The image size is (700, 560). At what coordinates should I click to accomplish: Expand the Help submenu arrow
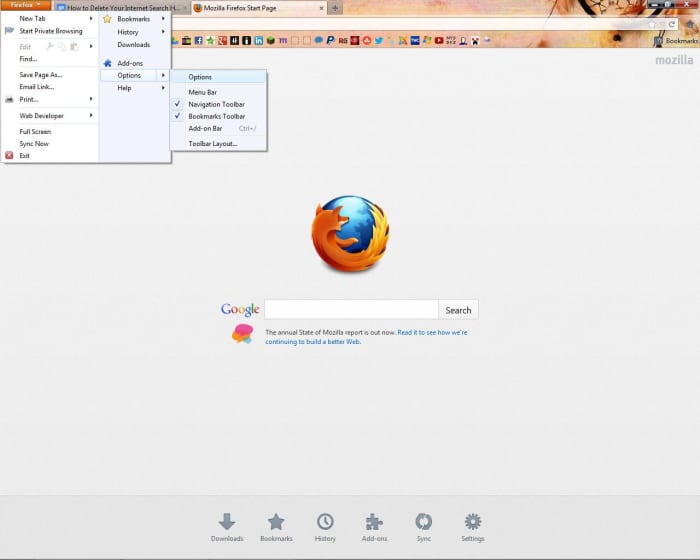tap(163, 88)
